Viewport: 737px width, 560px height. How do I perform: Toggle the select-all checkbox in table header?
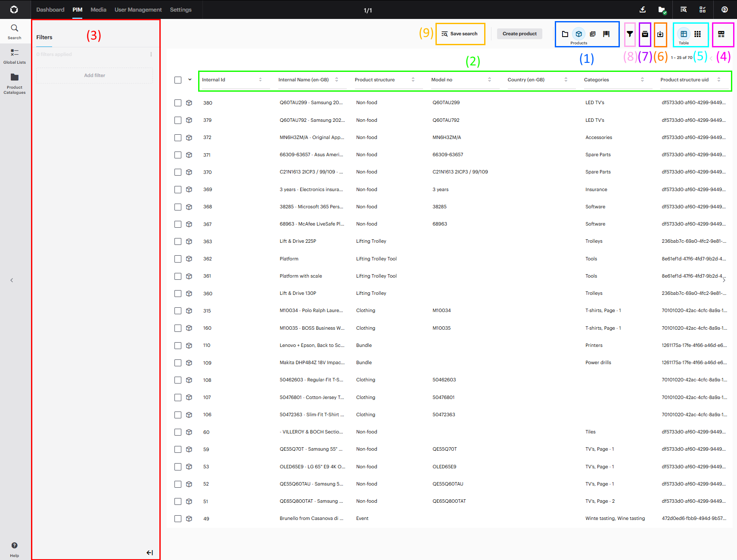click(x=178, y=80)
